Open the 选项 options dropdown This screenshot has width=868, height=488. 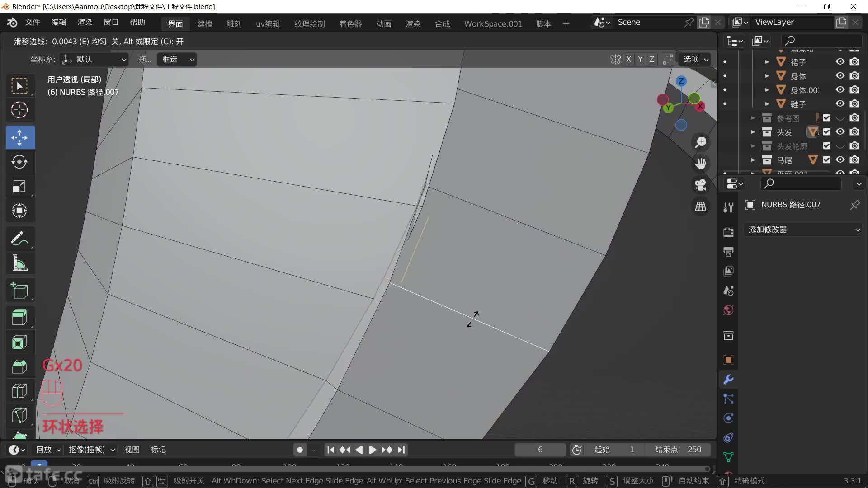tap(695, 59)
